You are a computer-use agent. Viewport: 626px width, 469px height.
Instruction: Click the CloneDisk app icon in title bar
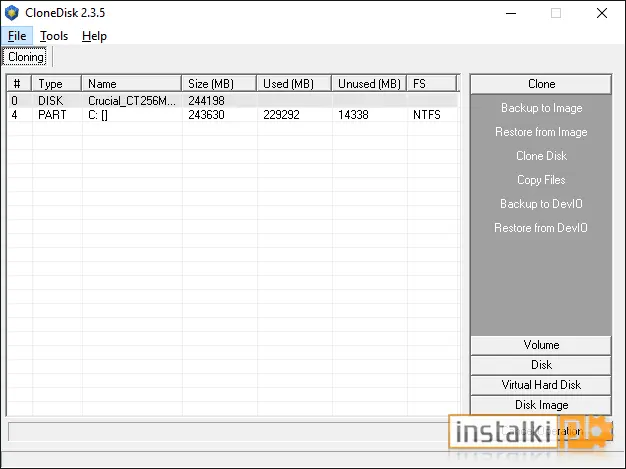pyautogui.click(x=12, y=13)
